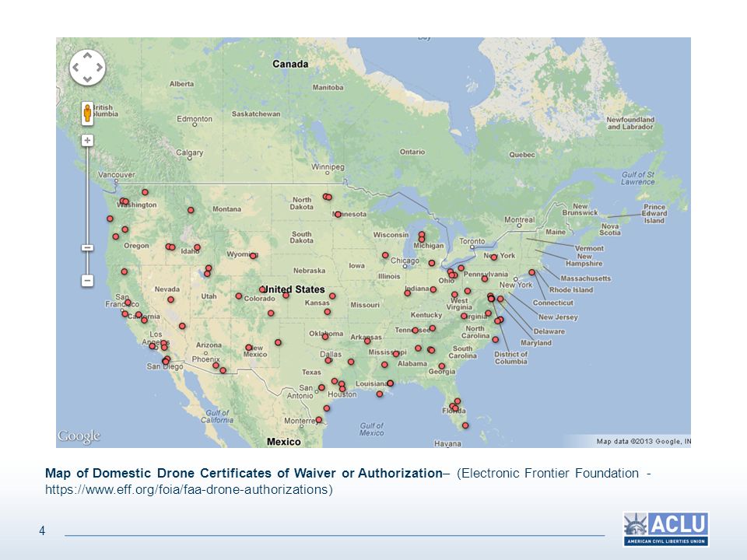Click the slide page number 4
This screenshot has width=747, height=560.
[42, 530]
